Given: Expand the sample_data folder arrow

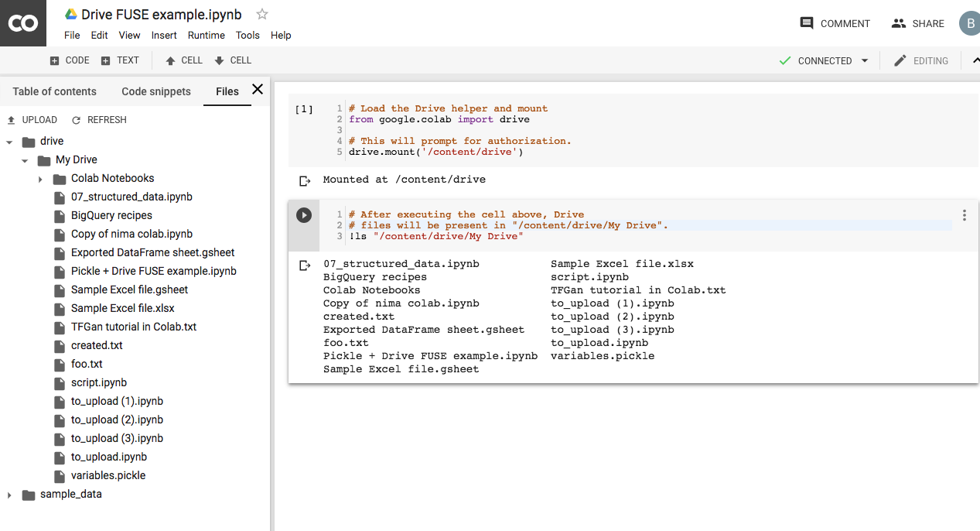Looking at the screenshot, I should point(9,495).
